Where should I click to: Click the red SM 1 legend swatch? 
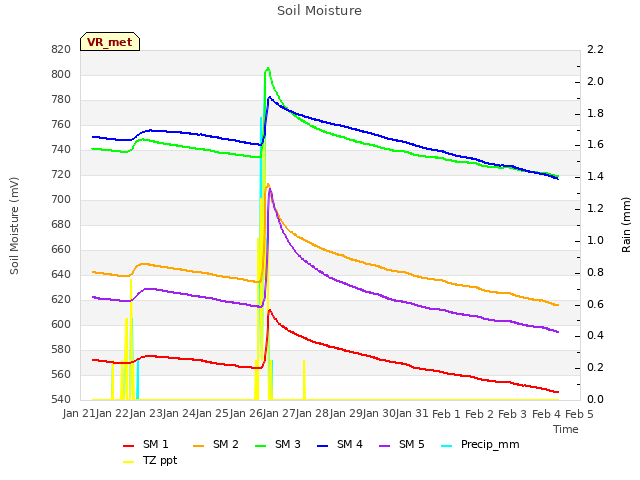point(129,446)
